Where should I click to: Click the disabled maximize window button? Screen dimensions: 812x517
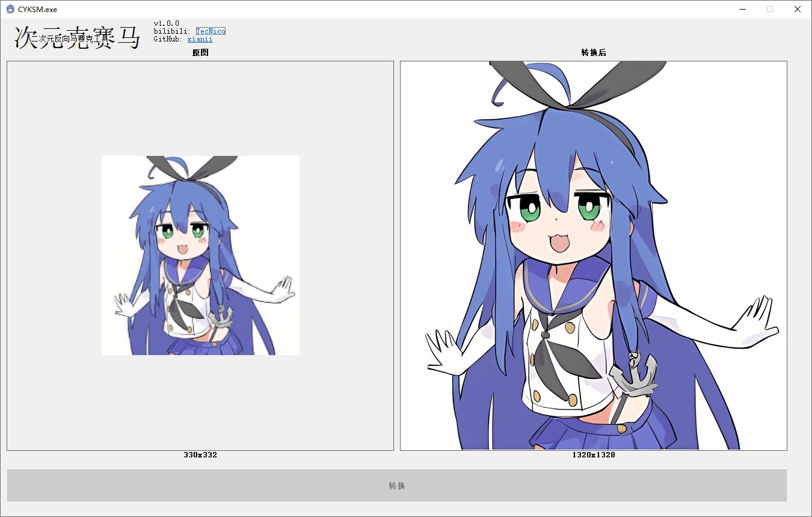coord(770,9)
